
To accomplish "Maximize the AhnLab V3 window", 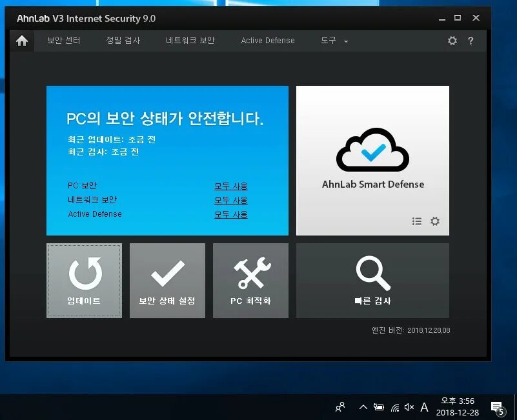I will click(x=458, y=18).
